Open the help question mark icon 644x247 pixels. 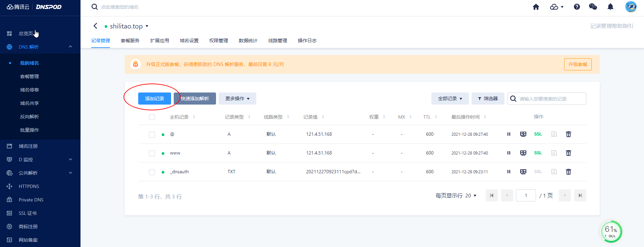tap(577, 7)
